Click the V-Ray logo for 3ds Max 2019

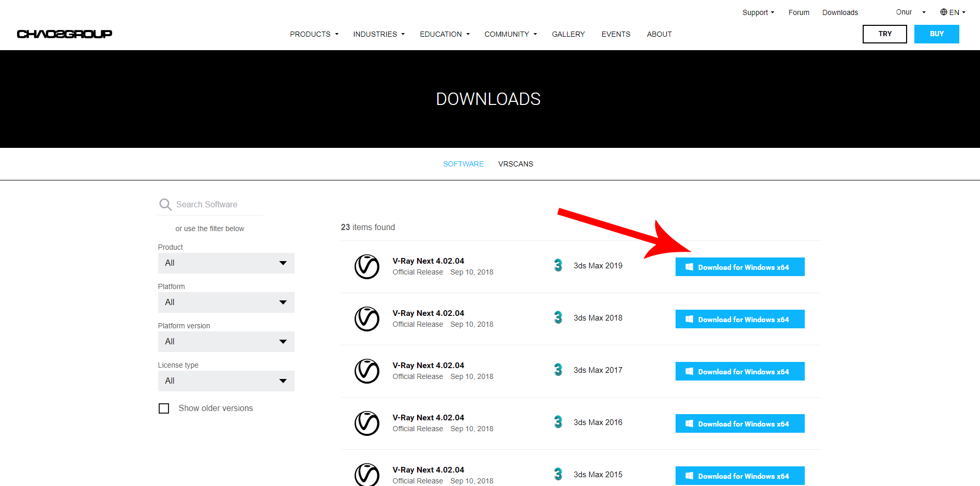[x=367, y=267]
